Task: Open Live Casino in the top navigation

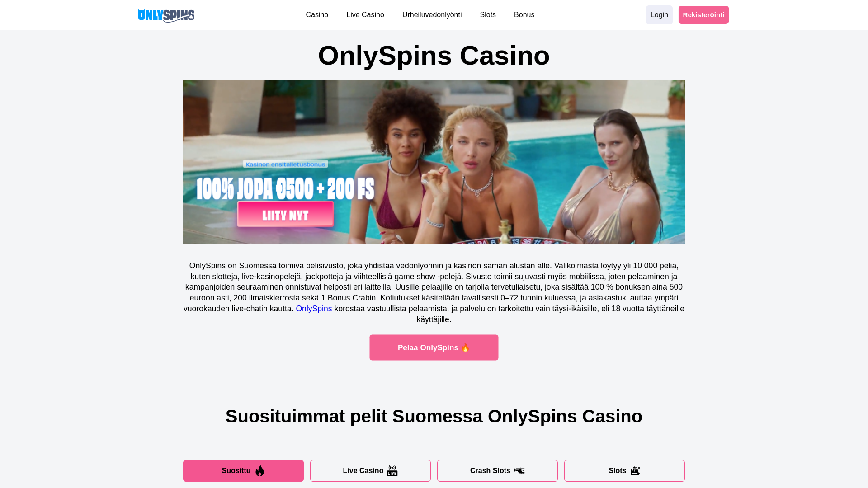Action: (x=365, y=15)
